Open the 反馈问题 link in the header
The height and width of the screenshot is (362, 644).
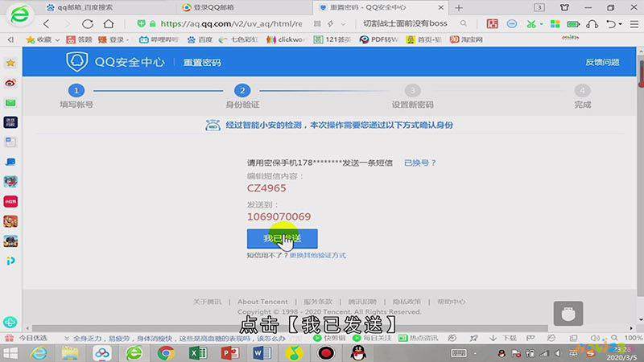tap(602, 63)
